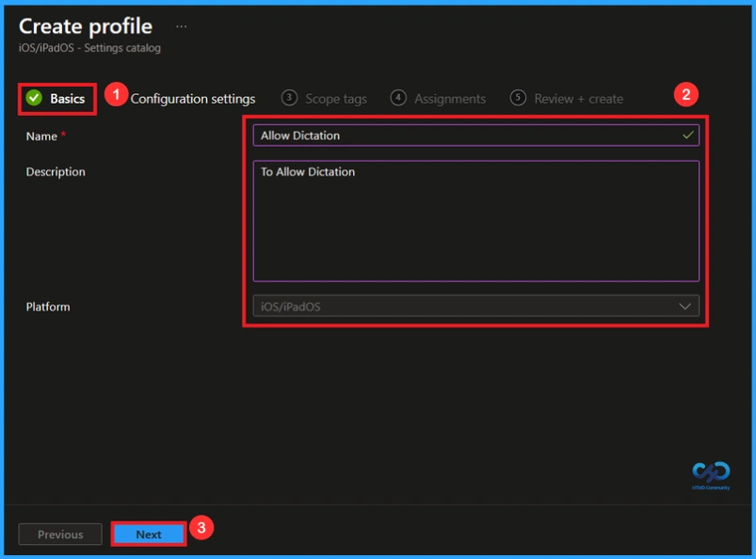Click the step 4 circle beside Assignments
The height and width of the screenshot is (559, 756).
[400, 98]
